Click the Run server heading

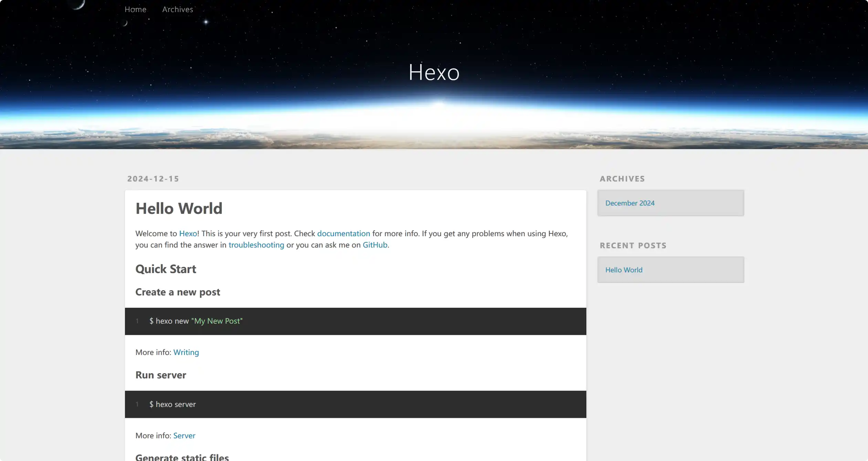161,375
